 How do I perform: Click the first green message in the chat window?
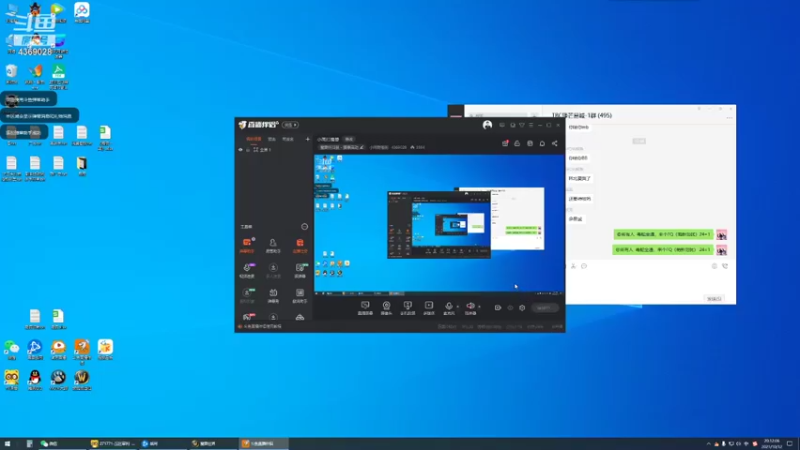point(663,234)
